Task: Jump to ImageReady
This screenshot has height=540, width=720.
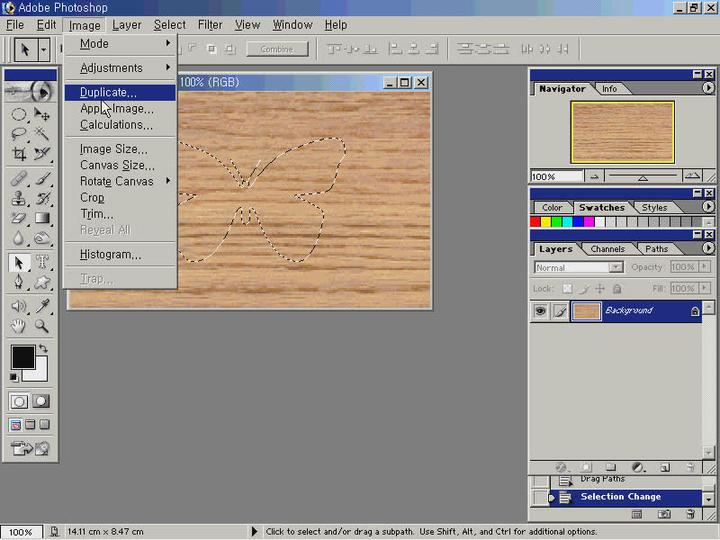Action: pyautogui.click(x=30, y=448)
